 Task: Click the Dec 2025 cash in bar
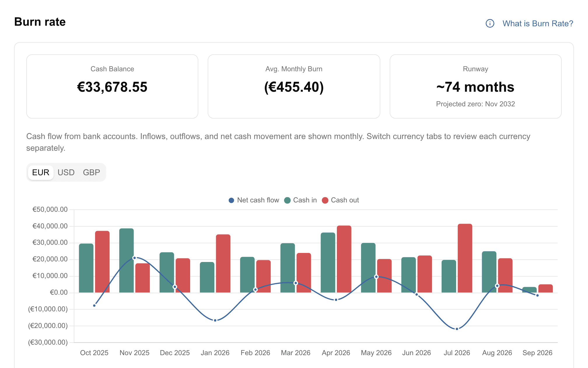pyautogui.click(x=167, y=272)
